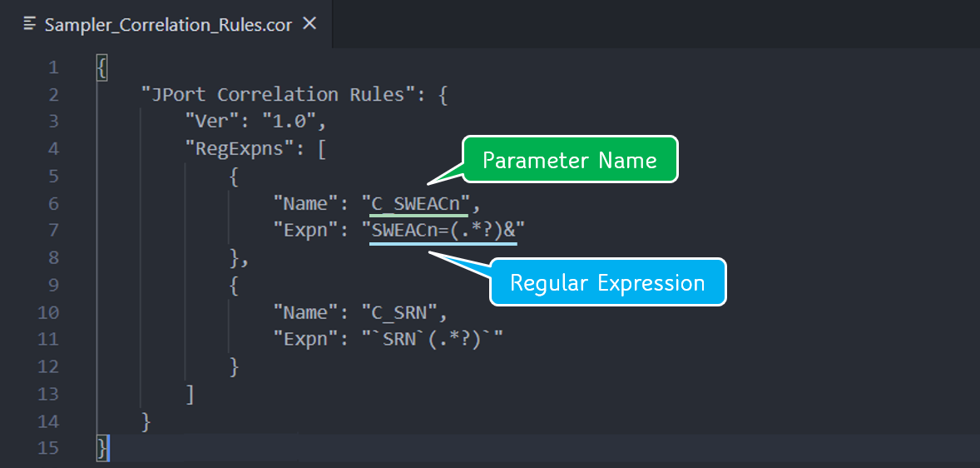Click the closing square bracket on line 13
This screenshot has height=468, width=980.
(x=191, y=394)
